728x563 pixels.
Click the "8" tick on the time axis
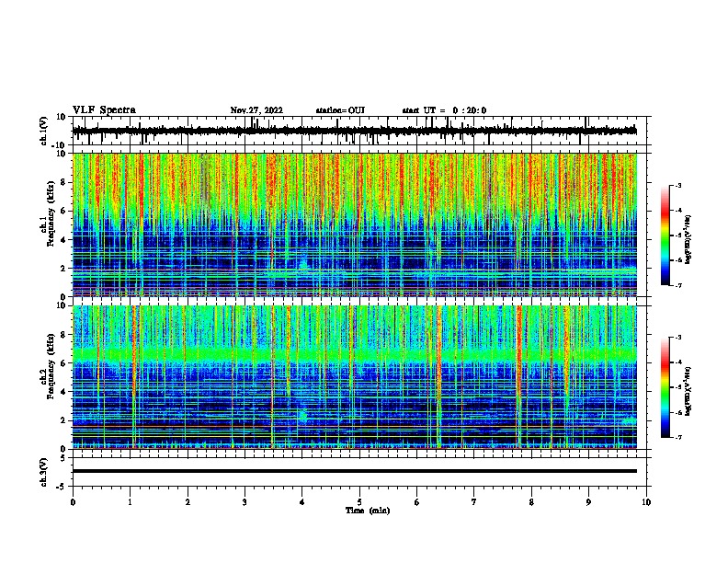531,502
